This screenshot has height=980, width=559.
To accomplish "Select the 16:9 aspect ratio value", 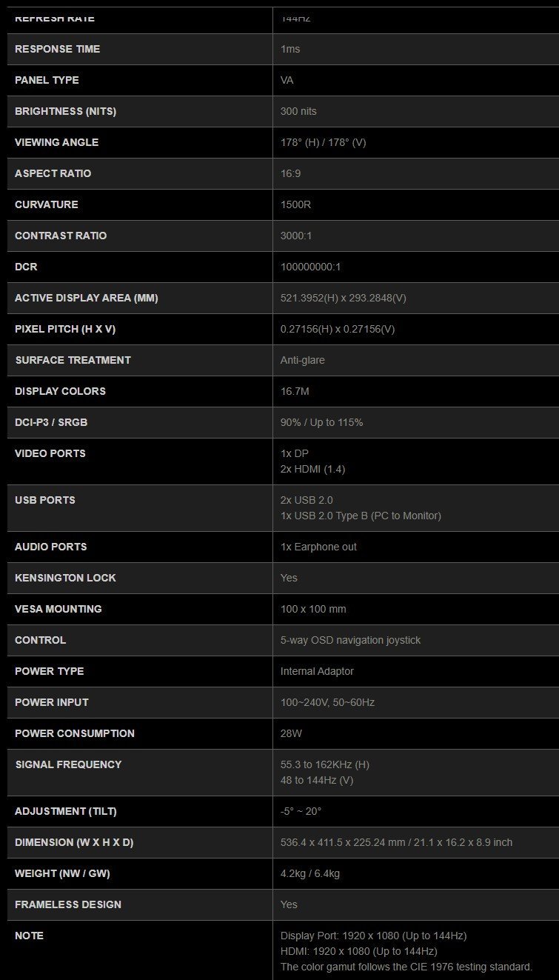I will [x=290, y=173].
